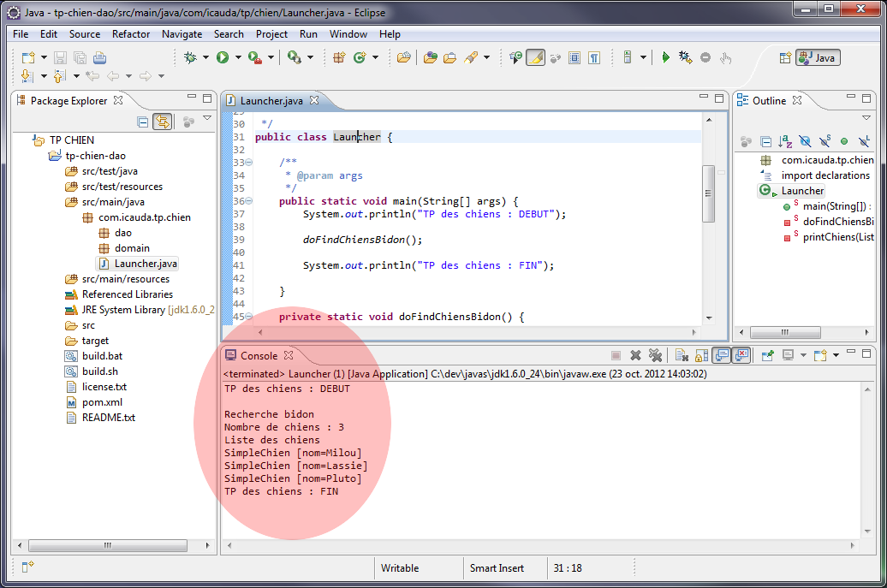Select the Launcher.java editor tab
The width and height of the screenshot is (887, 588).
click(271, 100)
